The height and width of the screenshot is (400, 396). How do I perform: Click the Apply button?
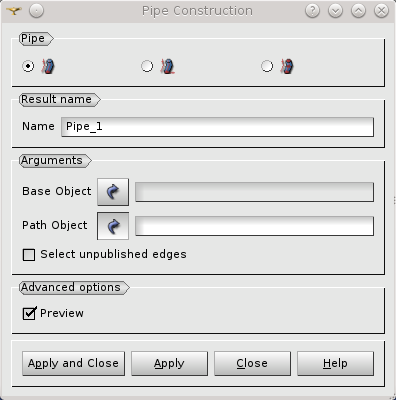[169, 363]
